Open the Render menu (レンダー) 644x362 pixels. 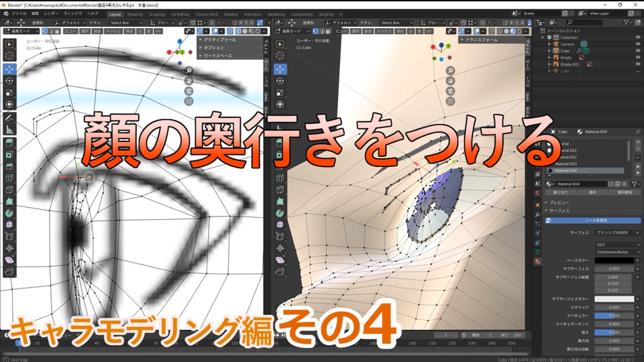[x=52, y=13]
